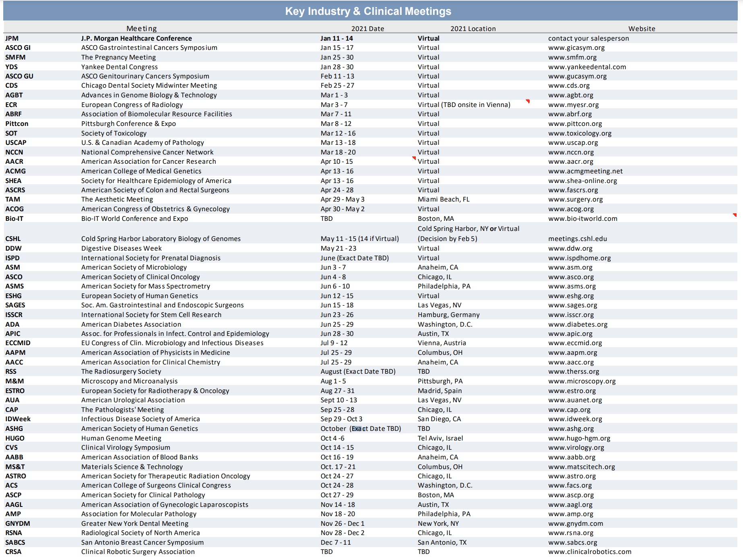The image size is (743, 560).
Task: Select 'contact your salesperson' cell
Action: (588, 39)
